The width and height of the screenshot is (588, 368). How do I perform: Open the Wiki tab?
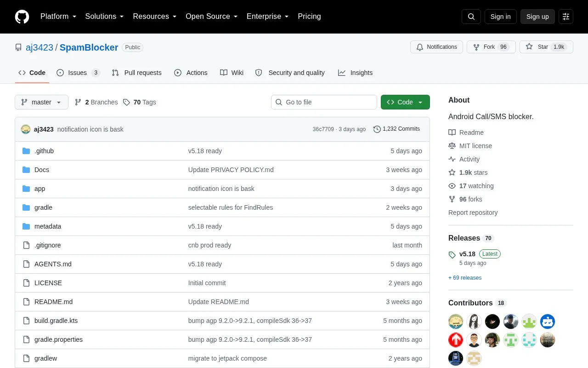tap(232, 73)
